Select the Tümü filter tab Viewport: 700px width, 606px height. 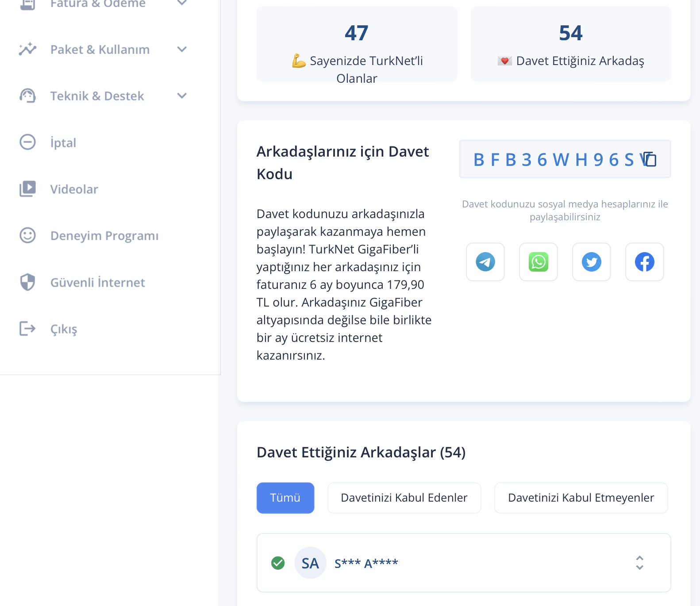[285, 498]
